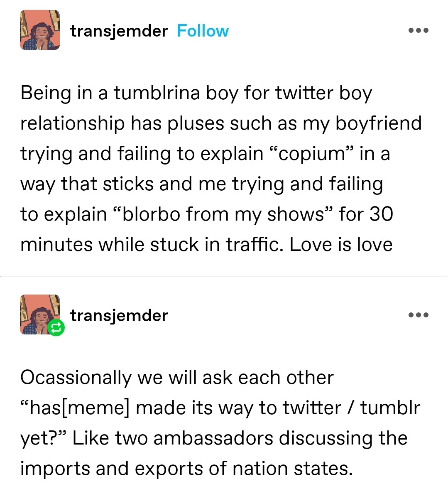Click the quoted word "copium" in the post
448x484 pixels.
pos(311,154)
